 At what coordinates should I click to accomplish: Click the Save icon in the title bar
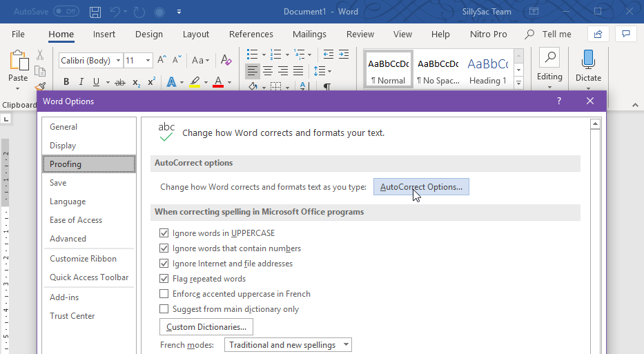(95, 12)
